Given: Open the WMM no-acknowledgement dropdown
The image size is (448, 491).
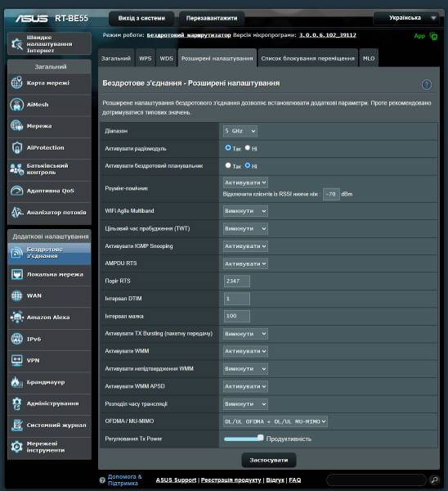Looking at the screenshot, I should (x=245, y=369).
